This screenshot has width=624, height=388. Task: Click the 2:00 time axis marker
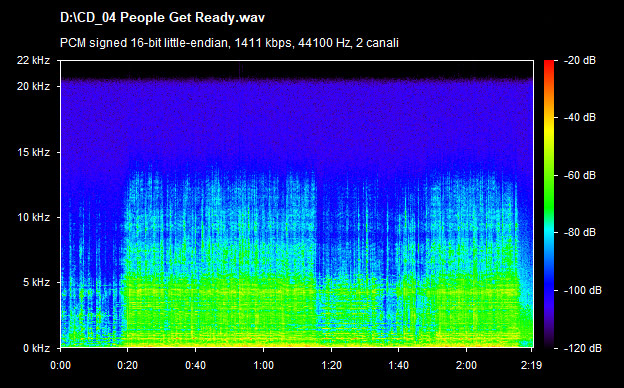(466, 365)
